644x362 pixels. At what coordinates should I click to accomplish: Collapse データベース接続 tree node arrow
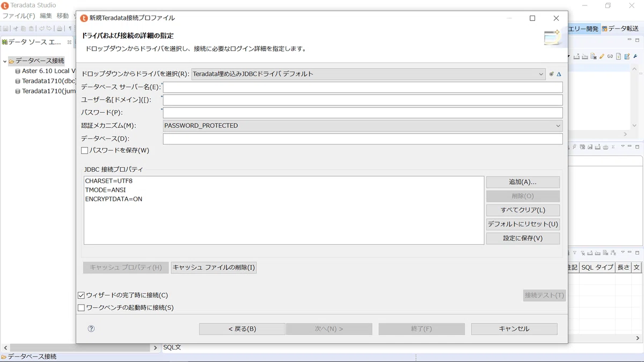(x=5, y=61)
